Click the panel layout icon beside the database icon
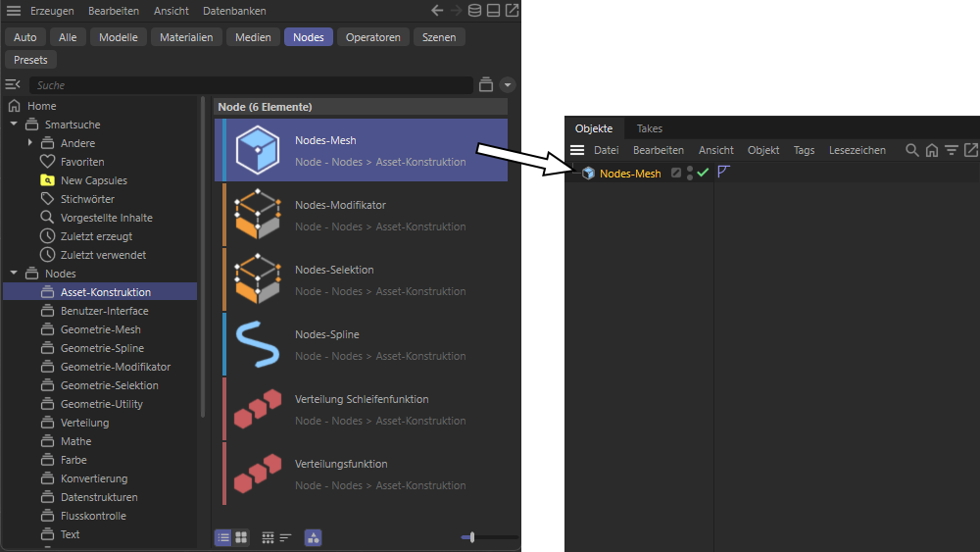This screenshot has height=552, width=980. click(493, 11)
